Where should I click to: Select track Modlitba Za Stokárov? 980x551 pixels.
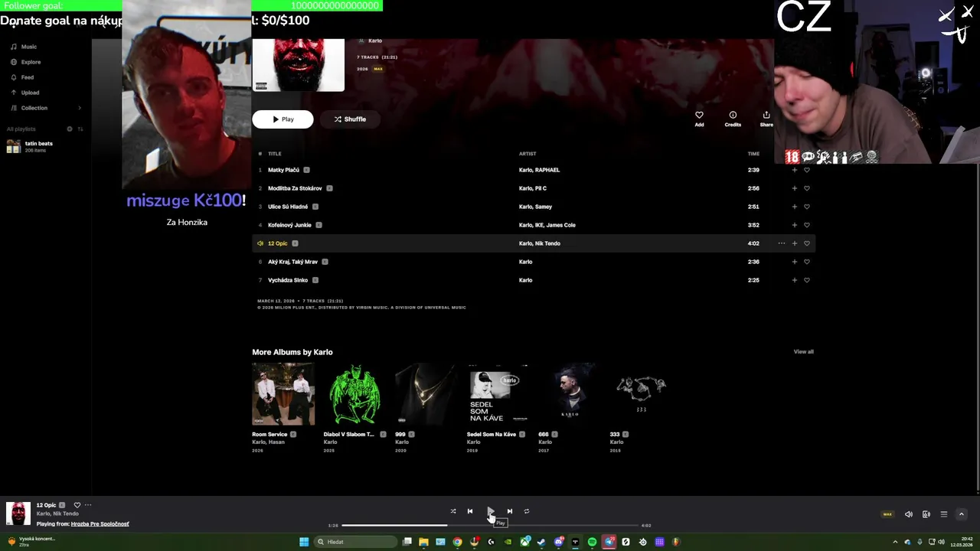point(295,188)
